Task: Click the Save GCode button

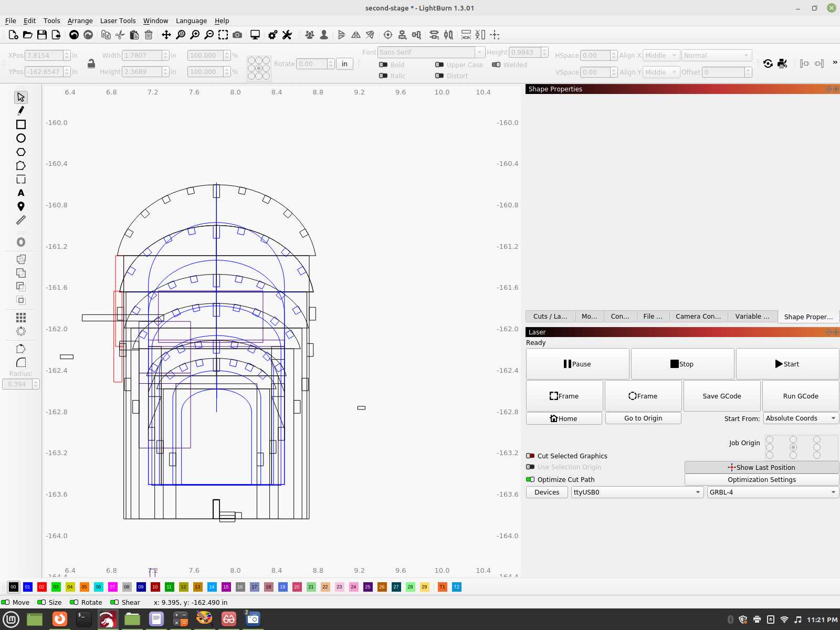Action: point(722,396)
